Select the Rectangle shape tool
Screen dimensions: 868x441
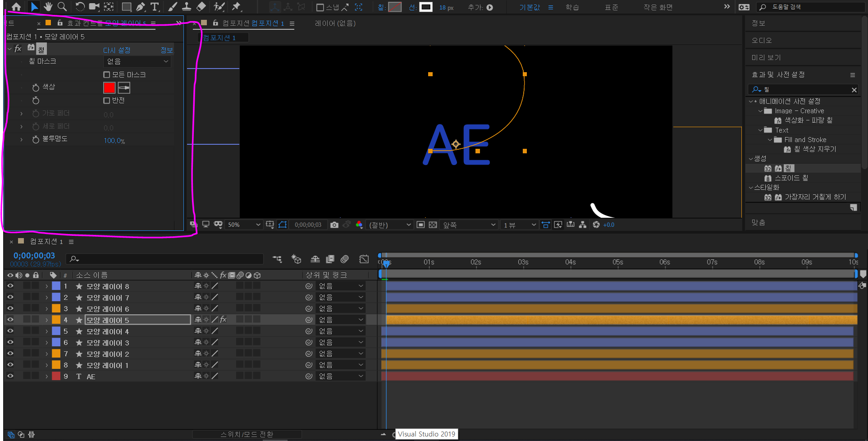127,7
